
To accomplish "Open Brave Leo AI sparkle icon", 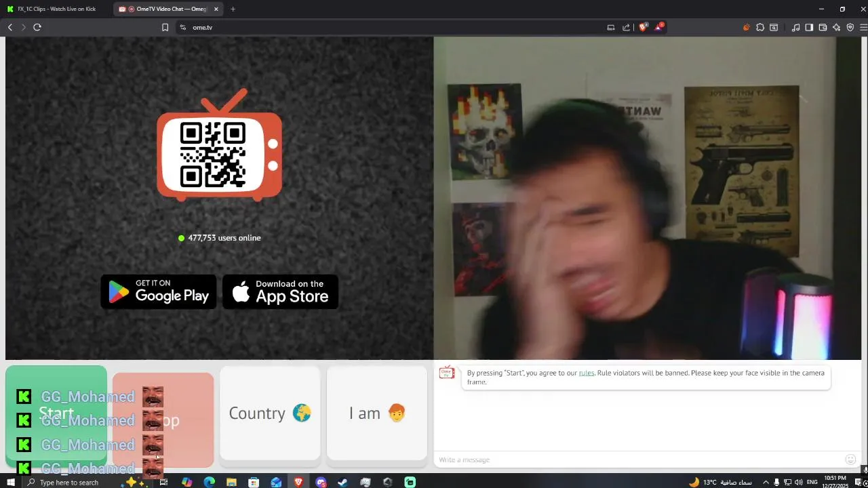I will [836, 27].
